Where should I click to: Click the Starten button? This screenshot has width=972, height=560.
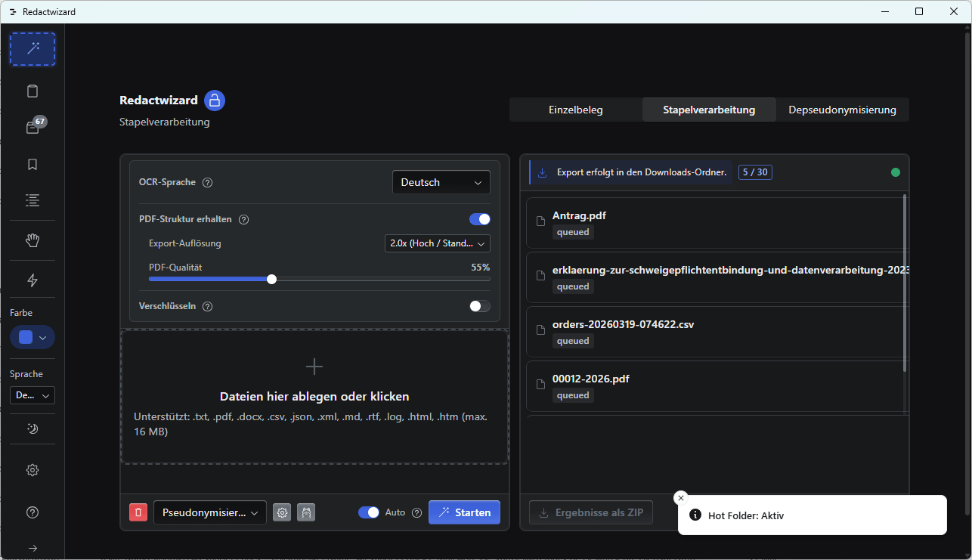[465, 512]
